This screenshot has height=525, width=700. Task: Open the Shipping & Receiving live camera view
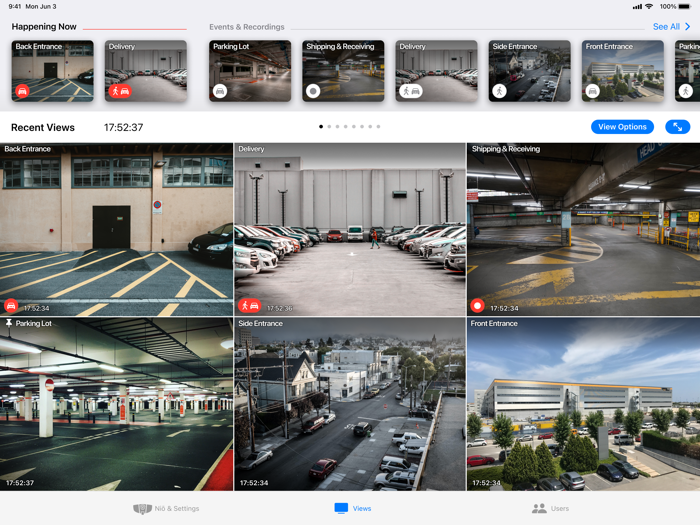(x=583, y=229)
